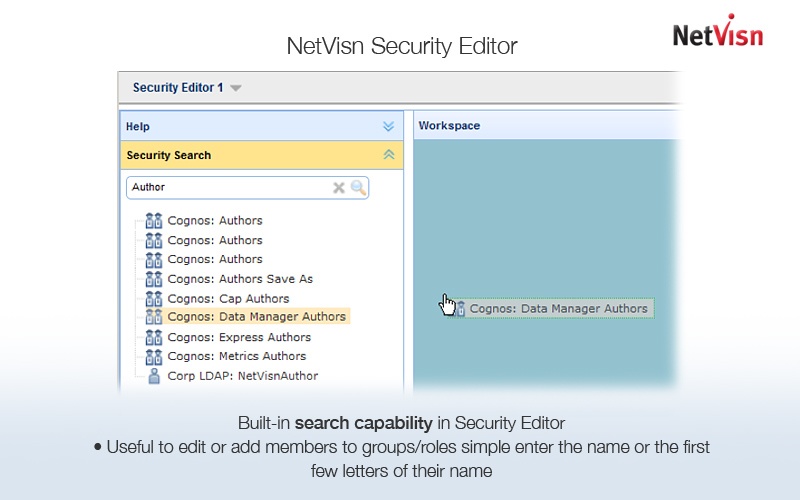Screen dimensions: 800x500
Task: Click the Cognos: Authors Save As group icon
Action: coord(154,279)
